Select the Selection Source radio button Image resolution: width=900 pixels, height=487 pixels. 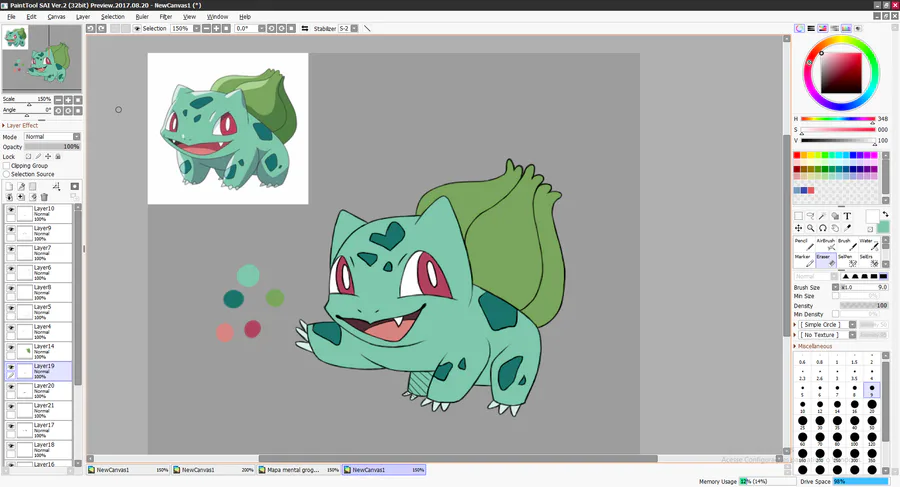point(7,174)
